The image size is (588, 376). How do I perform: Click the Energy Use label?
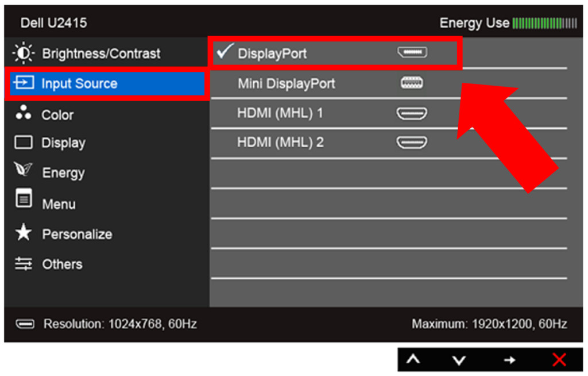pyautogui.click(x=474, y=24)
